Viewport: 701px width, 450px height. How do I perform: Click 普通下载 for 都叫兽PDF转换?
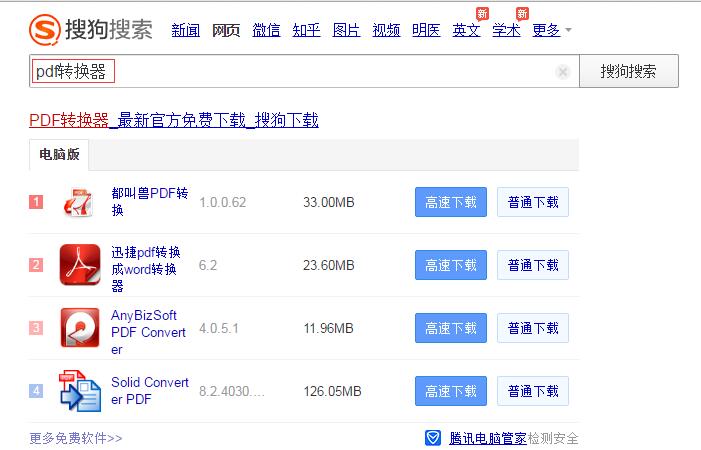(533, 202)
